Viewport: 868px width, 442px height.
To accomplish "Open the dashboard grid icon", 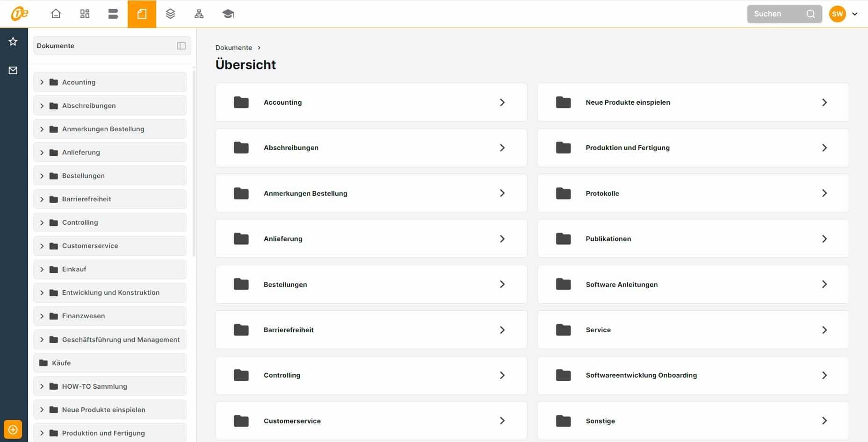I will [x=85, y=14].
